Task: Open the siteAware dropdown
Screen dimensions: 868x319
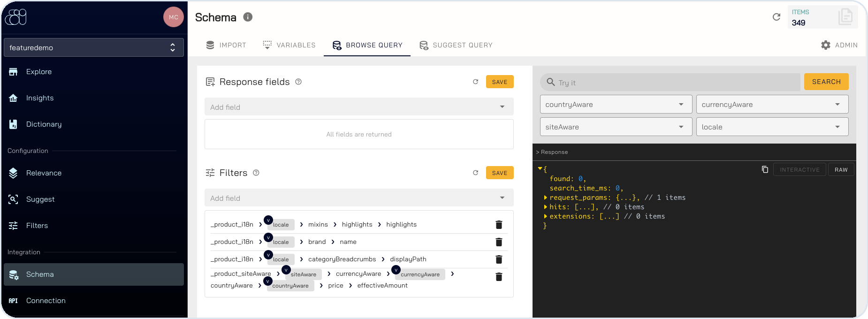Action: click(616, 127)
